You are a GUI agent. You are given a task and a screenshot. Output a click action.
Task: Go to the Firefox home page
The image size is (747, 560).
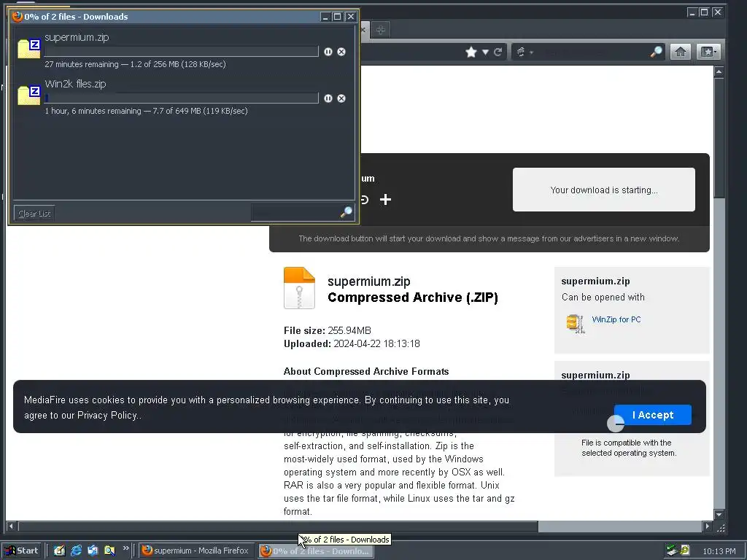tap(681, 52)
